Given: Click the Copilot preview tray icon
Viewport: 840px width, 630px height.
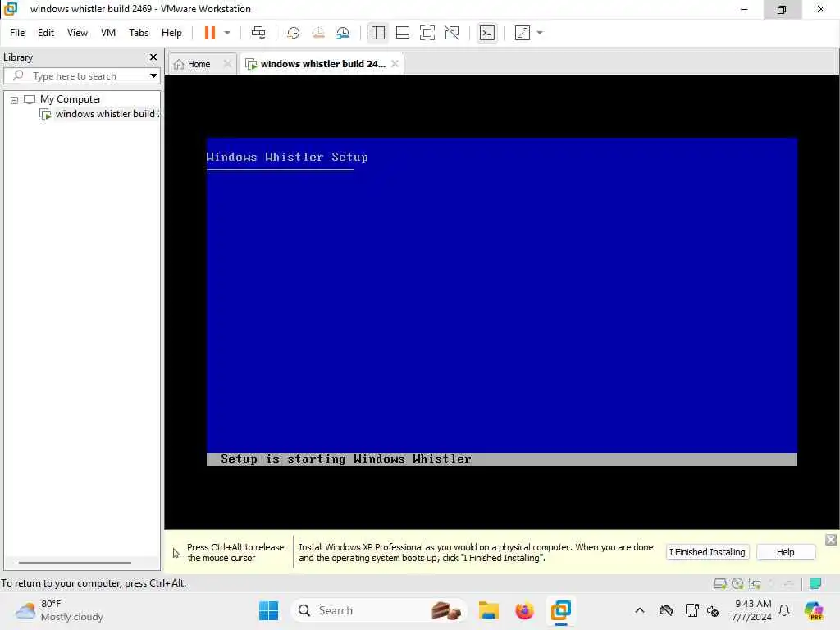Looking at the screenshot, I should pyautogui.click(x=815, y=610).
